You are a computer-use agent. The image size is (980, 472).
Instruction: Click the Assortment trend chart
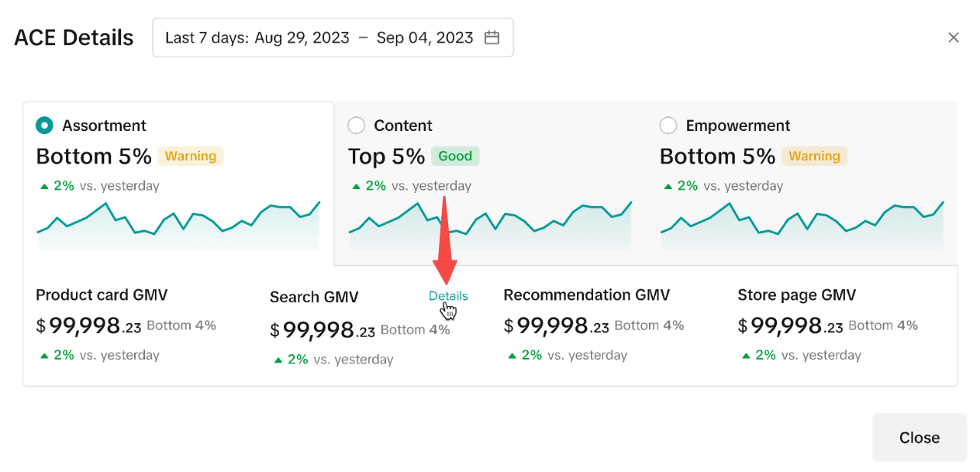click(178, 226)
